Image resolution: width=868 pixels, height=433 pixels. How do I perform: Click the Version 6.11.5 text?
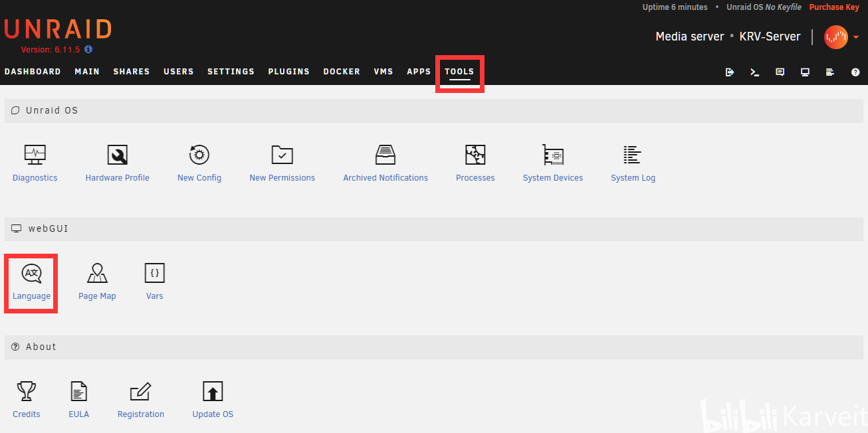point(51,50)
